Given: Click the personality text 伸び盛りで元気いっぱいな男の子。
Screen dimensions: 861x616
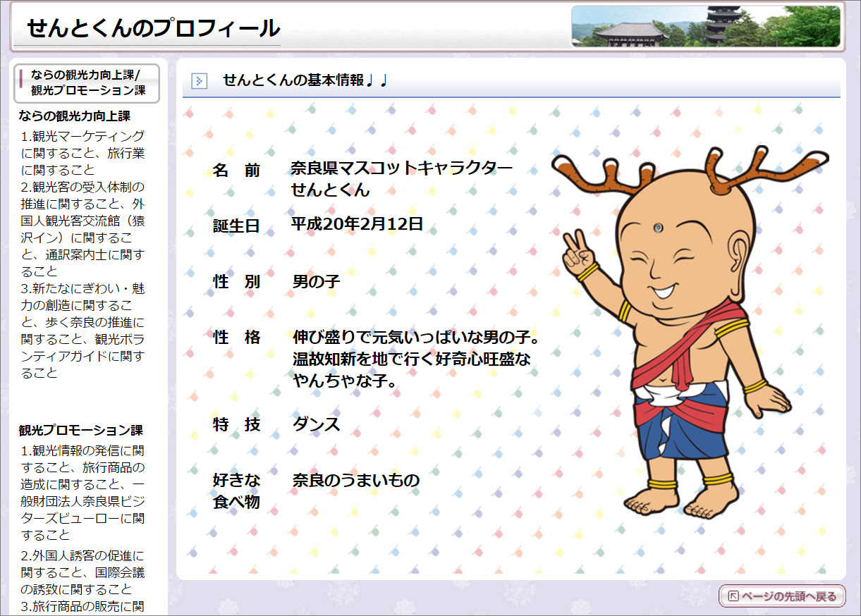Looking at the screenshot, I should pos(416,338).
